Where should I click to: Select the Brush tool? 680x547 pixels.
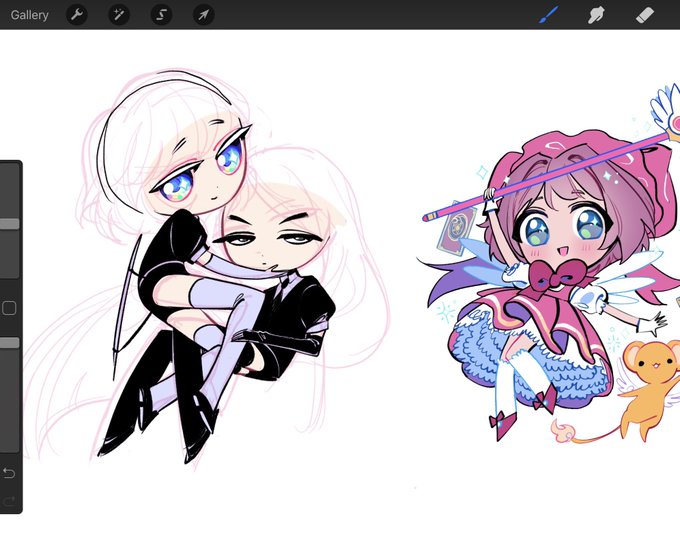coord(549,15)
